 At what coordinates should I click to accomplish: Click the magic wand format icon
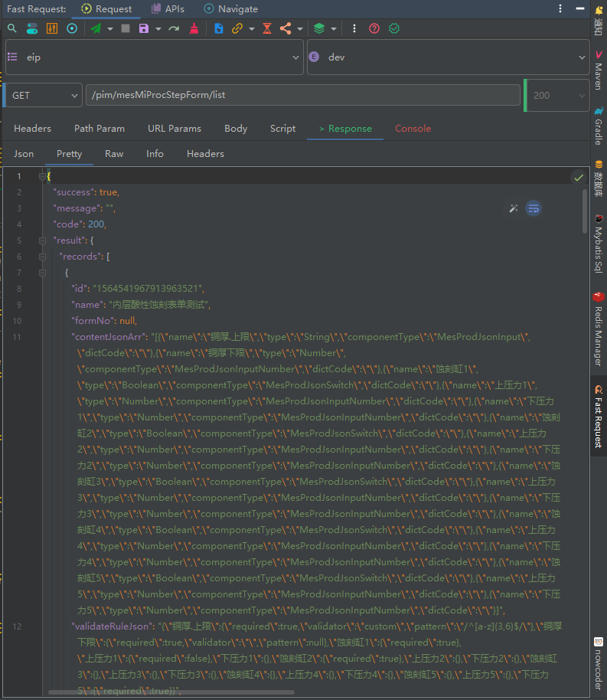[x=514, y=208]
